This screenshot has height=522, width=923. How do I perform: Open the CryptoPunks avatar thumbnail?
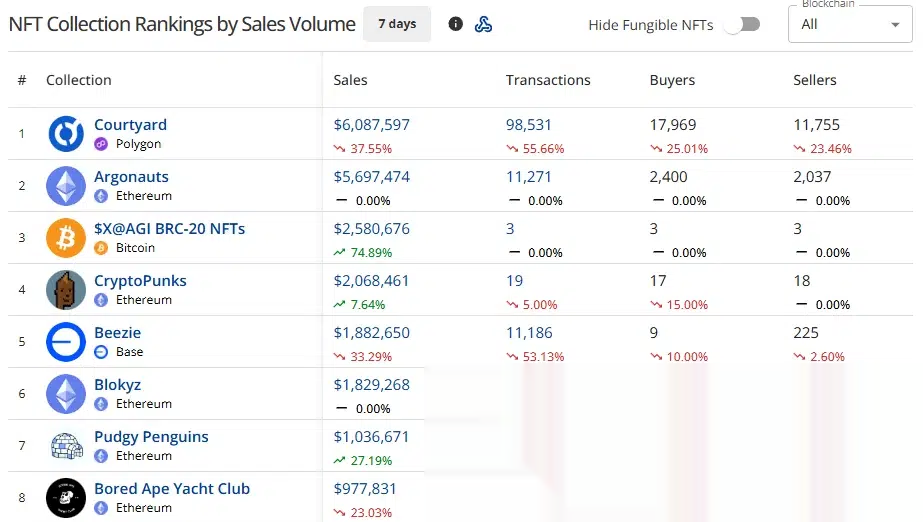(x=66, y=290)
